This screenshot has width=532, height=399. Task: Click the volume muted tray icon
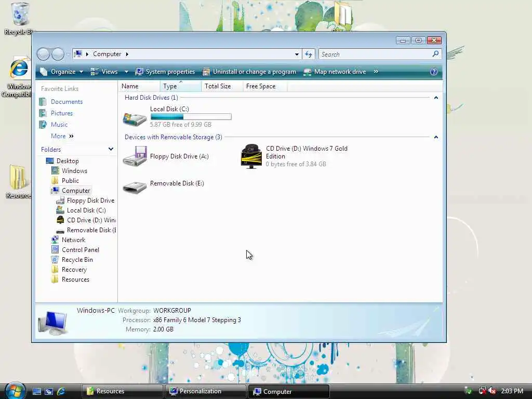click(x=492, y=391)
